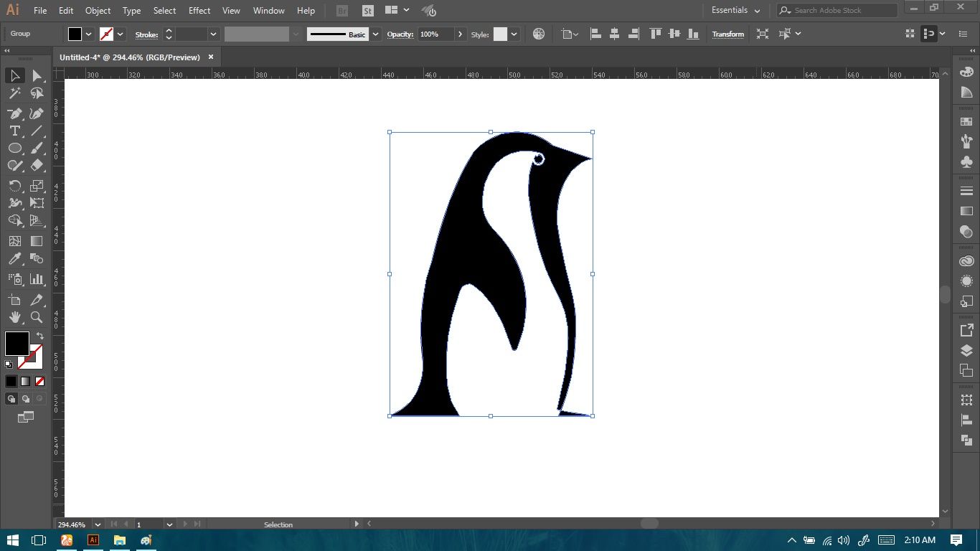Image resolution: width=980 pixels, height=551 pixels.
Task: Open the Swatches panel icon
Action: tap(966, 122)
